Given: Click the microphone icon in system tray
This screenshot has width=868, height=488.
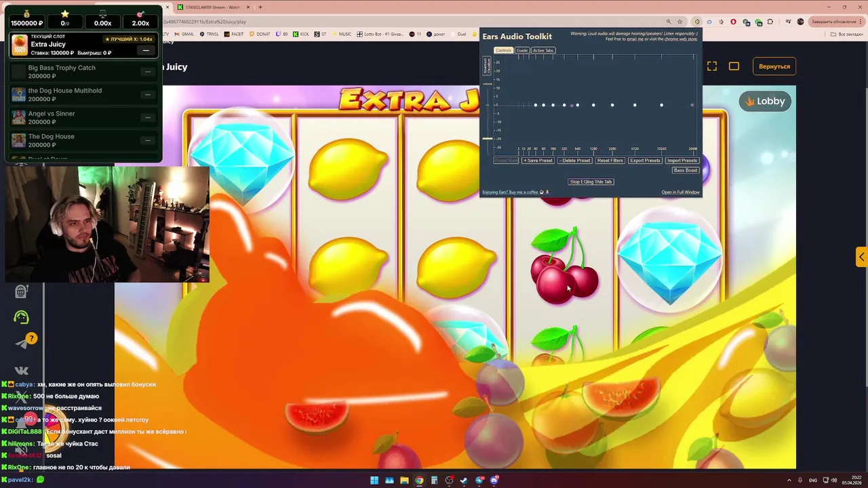Looking at the screenshot, I should click(800, 481).
